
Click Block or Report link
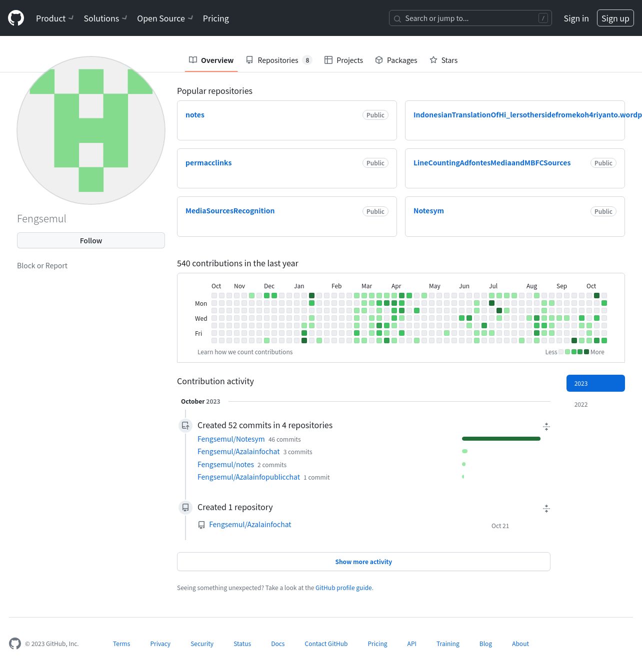(42, 266)
